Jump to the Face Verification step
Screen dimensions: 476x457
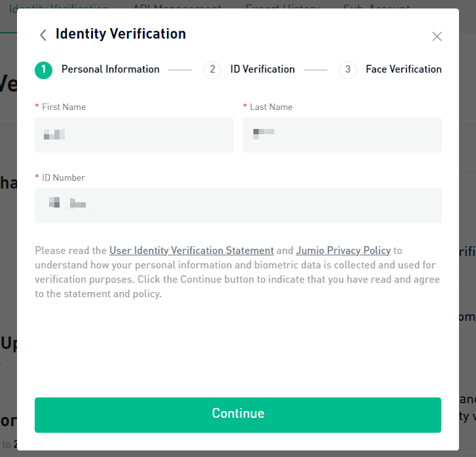tap(403, 69)
